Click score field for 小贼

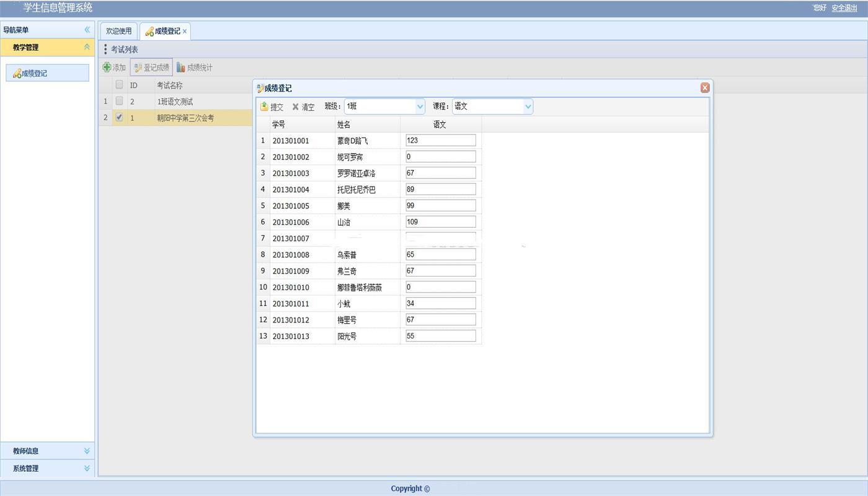[441, 303]
